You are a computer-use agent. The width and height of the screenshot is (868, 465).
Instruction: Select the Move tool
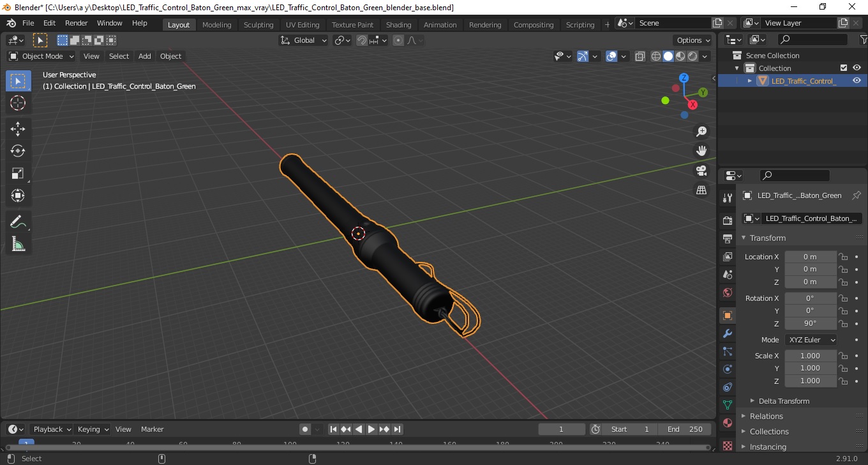point(18,129)
